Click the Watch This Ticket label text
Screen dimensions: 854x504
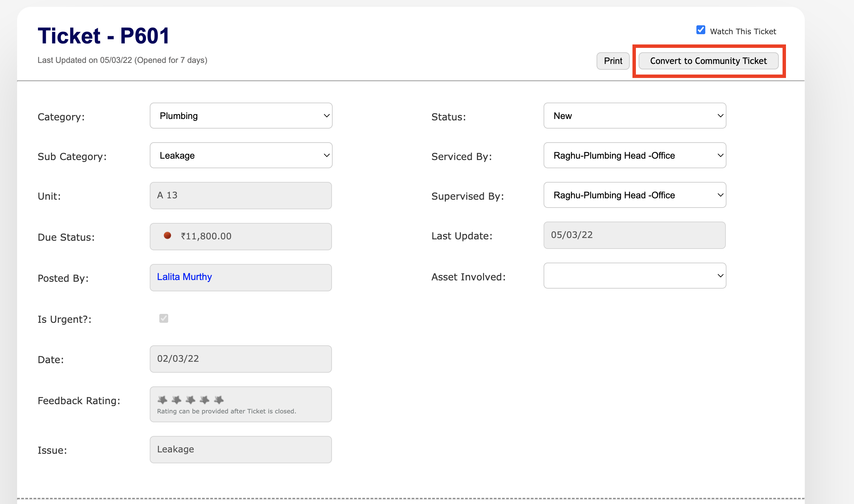743,31
